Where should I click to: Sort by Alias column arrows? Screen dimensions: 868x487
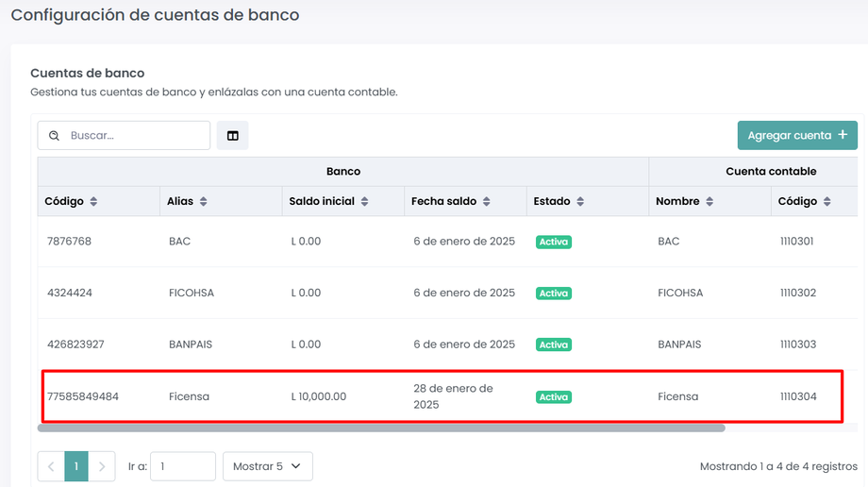click(204, 202)
